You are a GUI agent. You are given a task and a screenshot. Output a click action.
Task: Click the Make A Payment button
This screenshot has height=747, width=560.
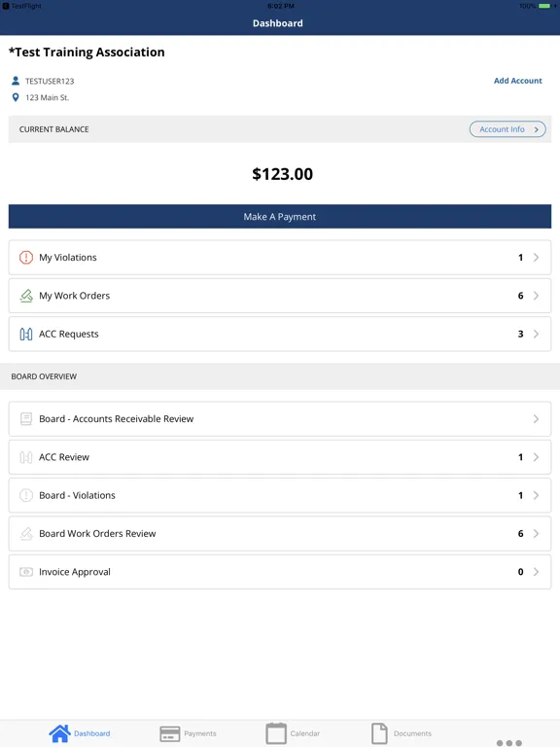[x=280, y=216]
